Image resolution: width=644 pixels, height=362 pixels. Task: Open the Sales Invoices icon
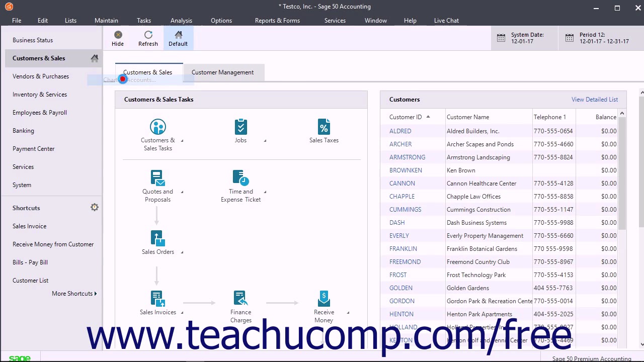coord(157,299)
